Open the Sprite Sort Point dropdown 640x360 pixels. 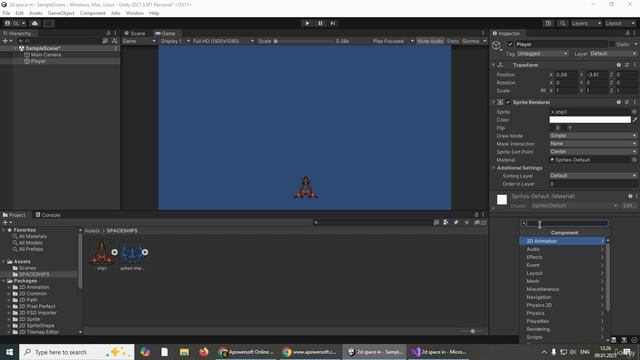[593, 151]
